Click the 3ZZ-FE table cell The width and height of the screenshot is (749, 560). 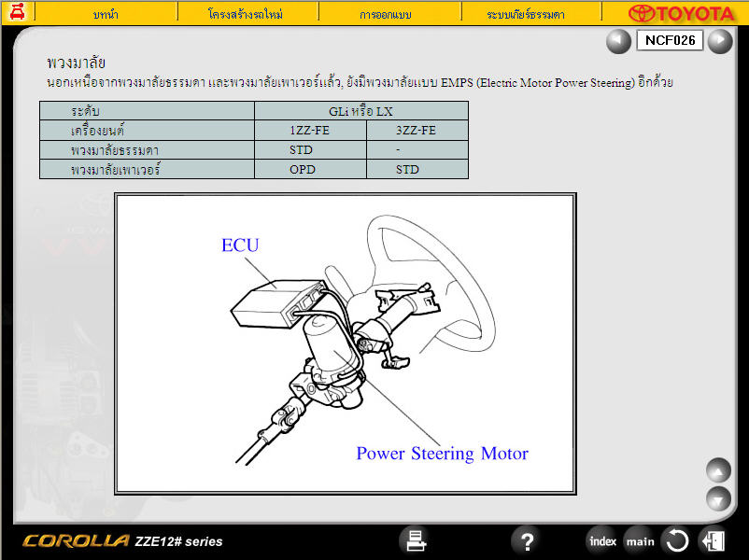click(417, 131)
